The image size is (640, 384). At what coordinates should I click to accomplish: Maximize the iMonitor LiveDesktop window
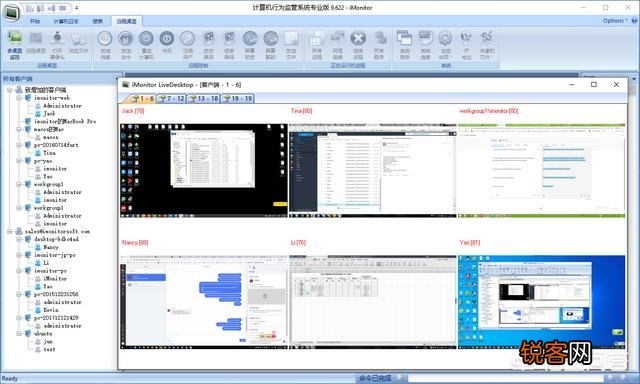[x=594, y=84]
